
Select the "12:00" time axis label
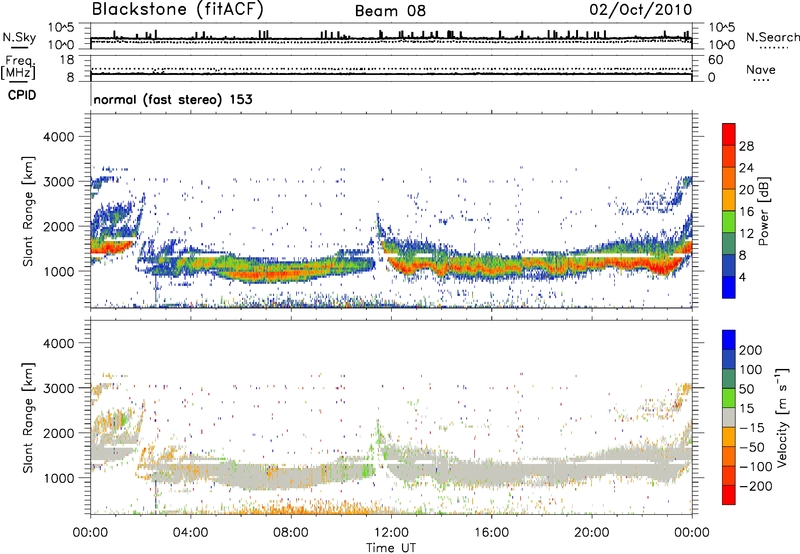tap(391, 533)
